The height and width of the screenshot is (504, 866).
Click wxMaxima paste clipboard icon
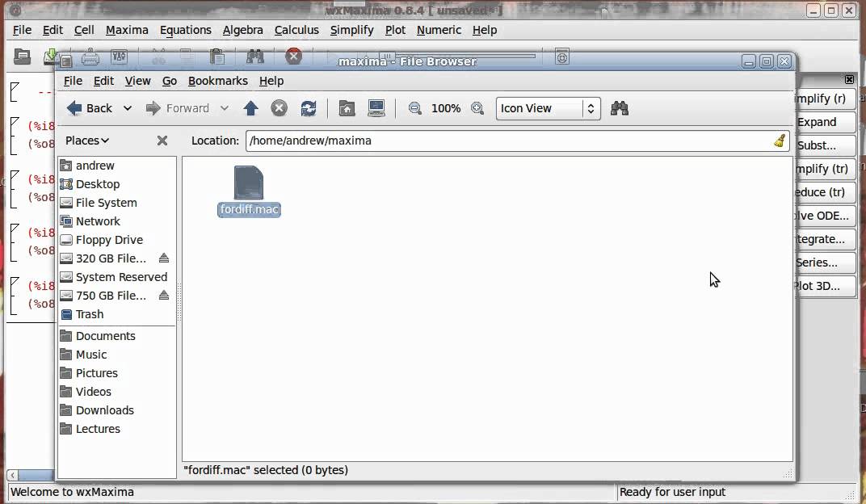click(217, 57)
